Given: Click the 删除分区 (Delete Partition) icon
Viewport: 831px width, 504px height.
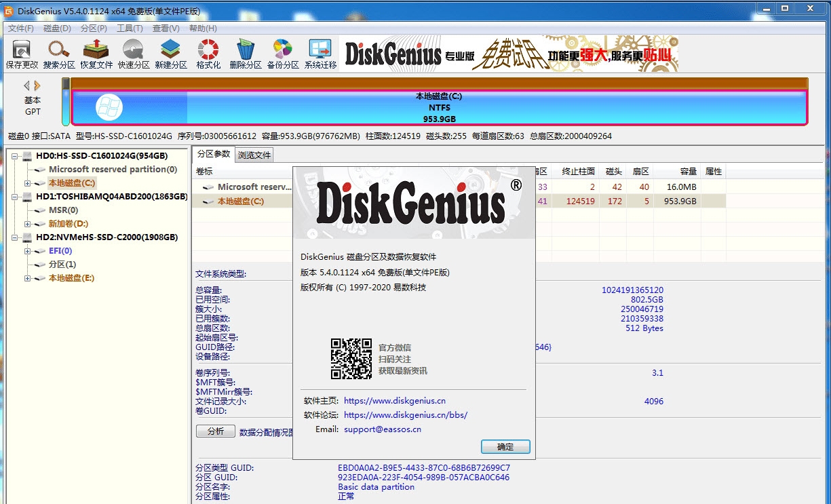Looking at the screenshot, I should [246, 53].
